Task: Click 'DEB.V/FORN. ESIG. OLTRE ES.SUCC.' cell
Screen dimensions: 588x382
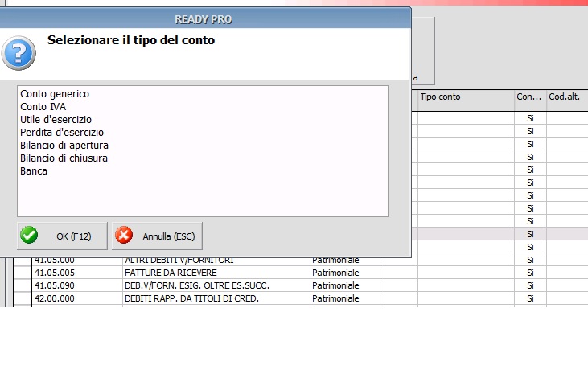Action: coord(216,285)
